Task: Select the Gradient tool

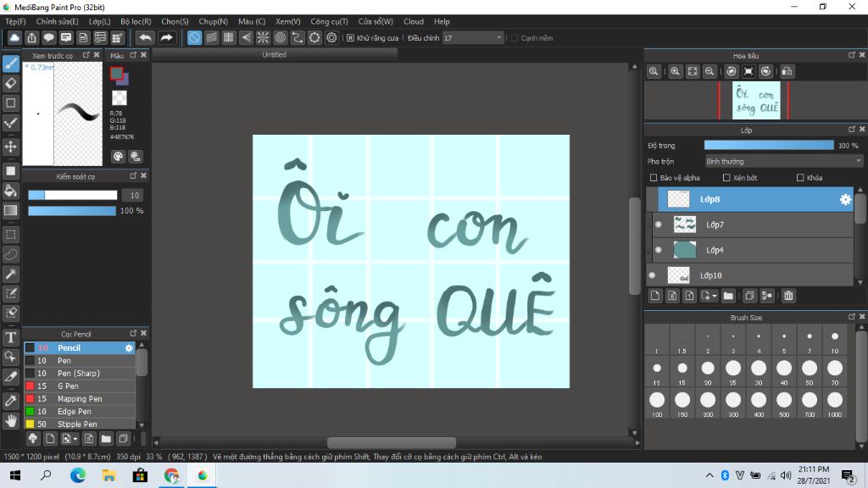Action: coord(11,210)
